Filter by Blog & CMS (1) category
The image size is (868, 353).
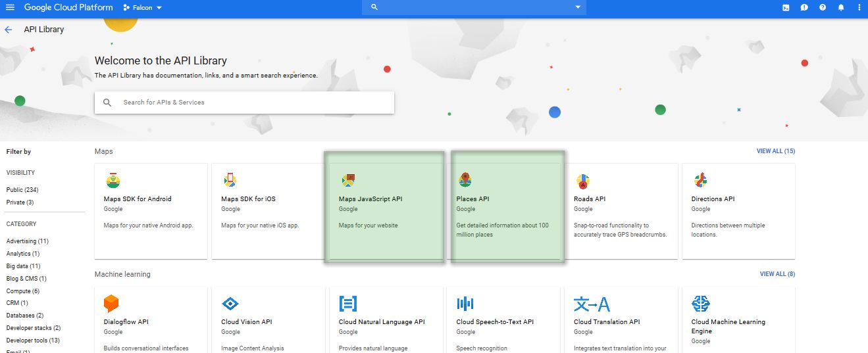[x=26, y=279]
